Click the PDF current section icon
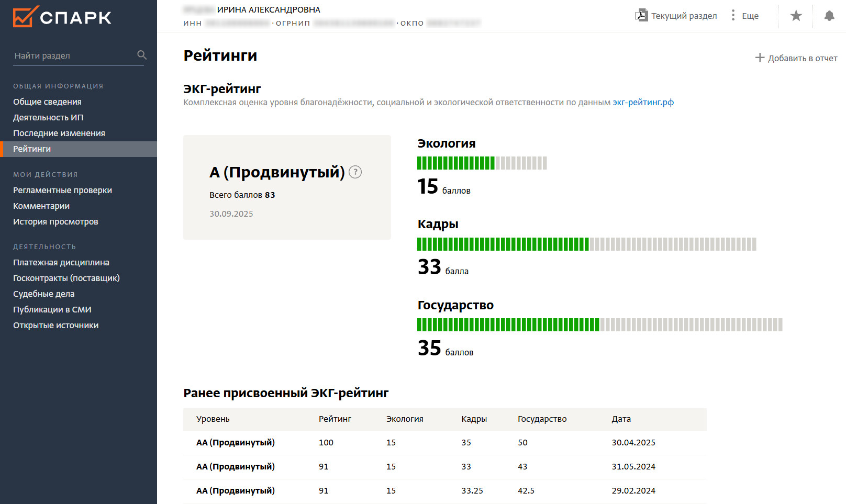The image size is (846, 504). coord(641,16)
